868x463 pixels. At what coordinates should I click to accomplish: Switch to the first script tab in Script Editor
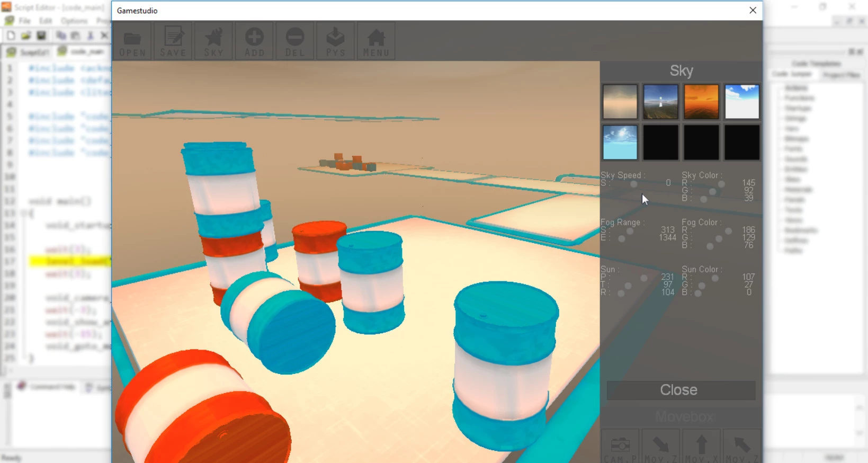(x=28, y=52)
